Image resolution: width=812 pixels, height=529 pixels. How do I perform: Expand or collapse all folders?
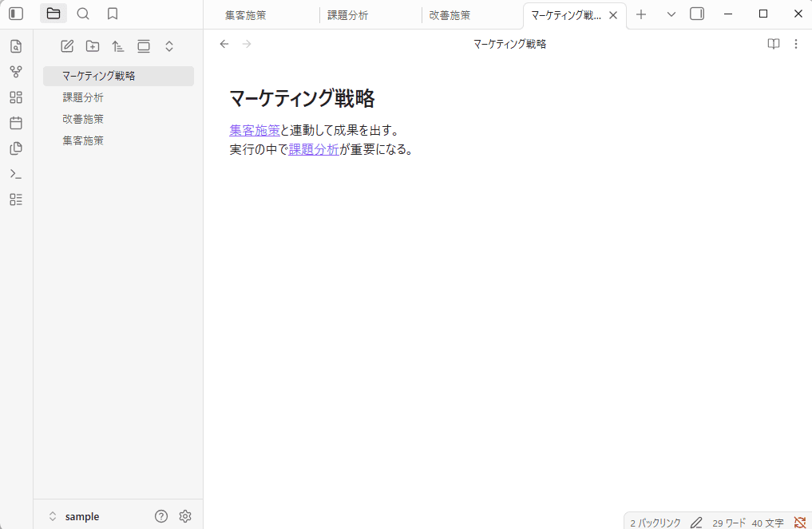pyautogui.click(x=169, y=46)
